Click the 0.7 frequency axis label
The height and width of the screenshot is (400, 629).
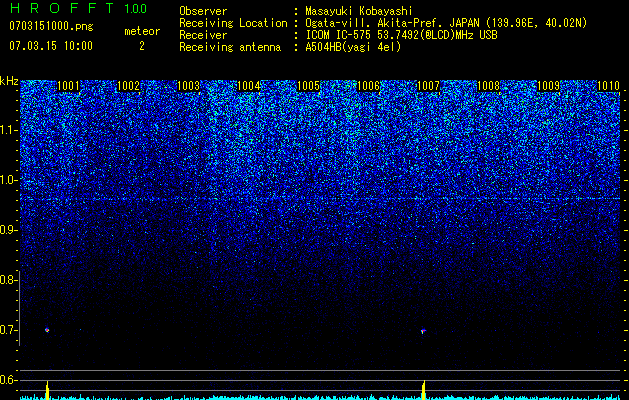click(x=8, y=330)
